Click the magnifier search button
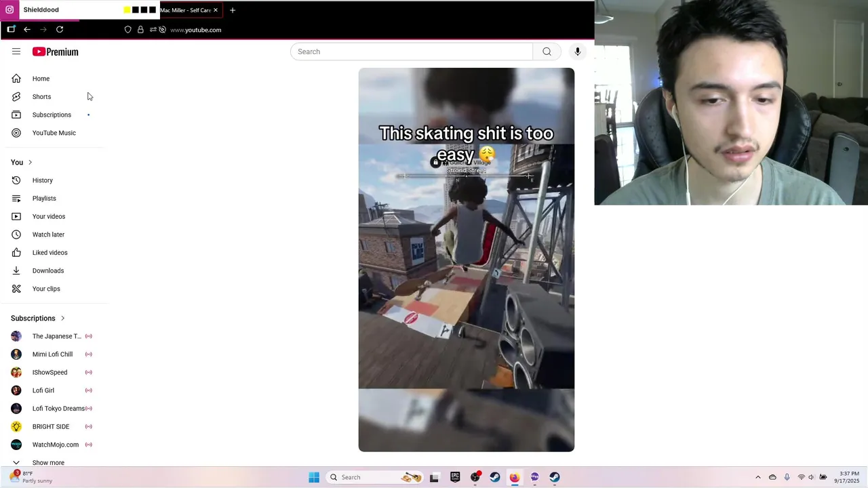The image size is (868, 488). (x=547, y=52)
